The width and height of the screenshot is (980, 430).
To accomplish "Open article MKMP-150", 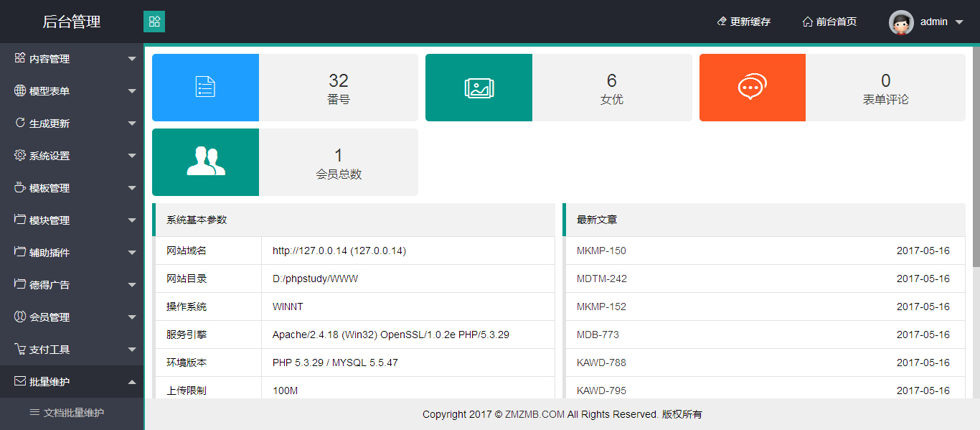I will (601, 251).
